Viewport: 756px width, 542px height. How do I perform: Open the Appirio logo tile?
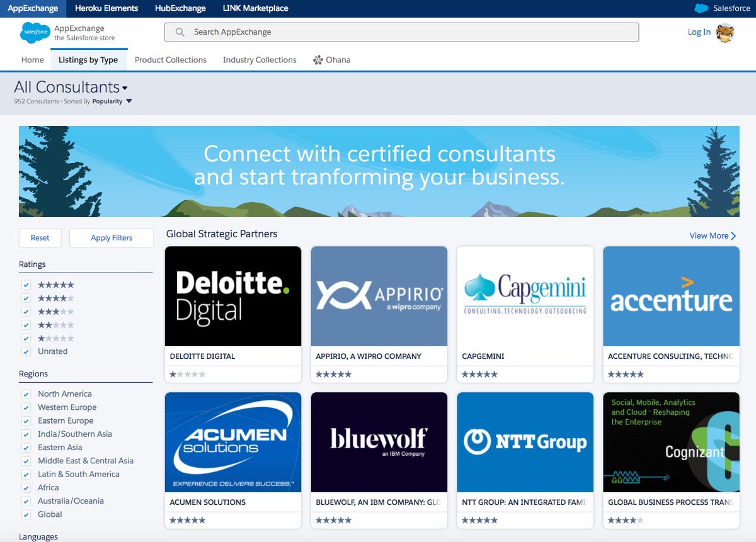click(379, 296)
